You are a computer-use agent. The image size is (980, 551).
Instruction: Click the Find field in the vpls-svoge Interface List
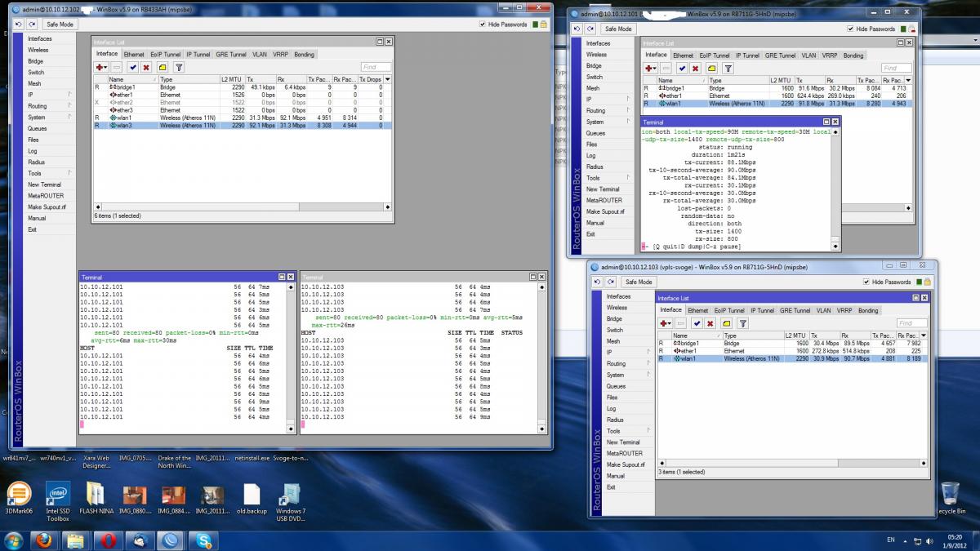[911, 323]
